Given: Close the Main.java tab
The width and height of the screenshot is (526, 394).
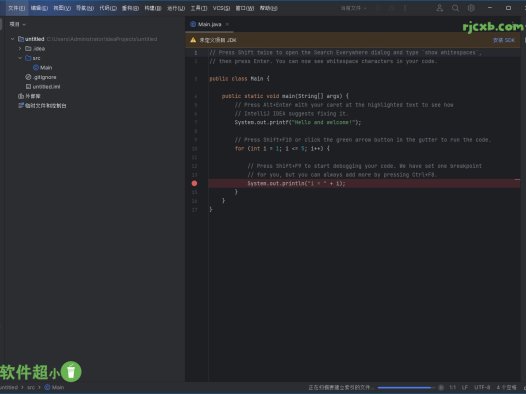Looking at the screenshot, I should point(227,24).
